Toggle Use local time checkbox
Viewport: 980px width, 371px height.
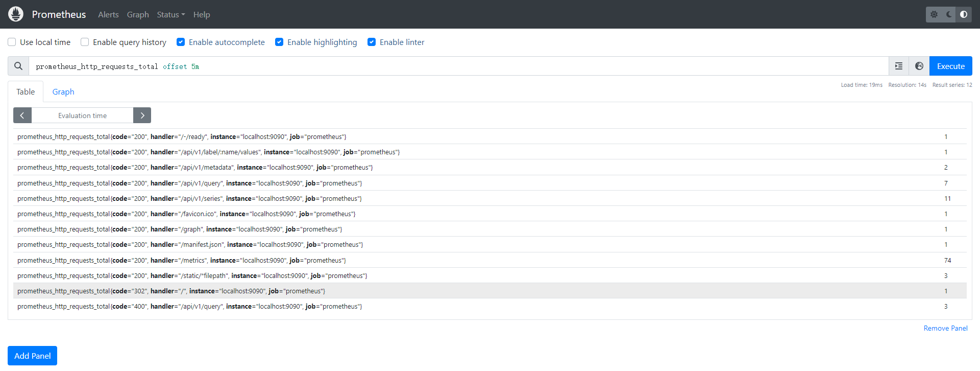coord(12,42)
